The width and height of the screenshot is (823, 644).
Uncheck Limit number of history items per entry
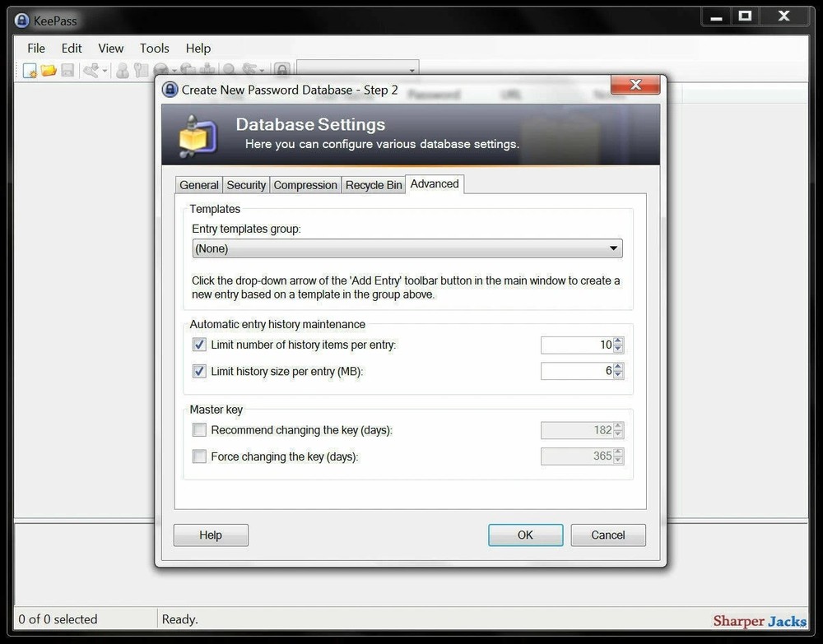click(x=198, y=345)
